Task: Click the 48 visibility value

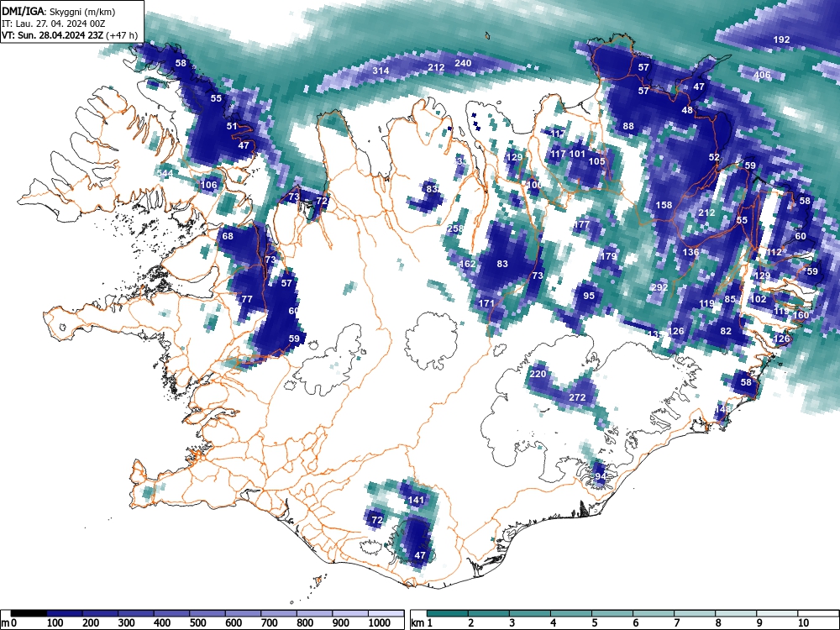Action: [x=687, y=110]
